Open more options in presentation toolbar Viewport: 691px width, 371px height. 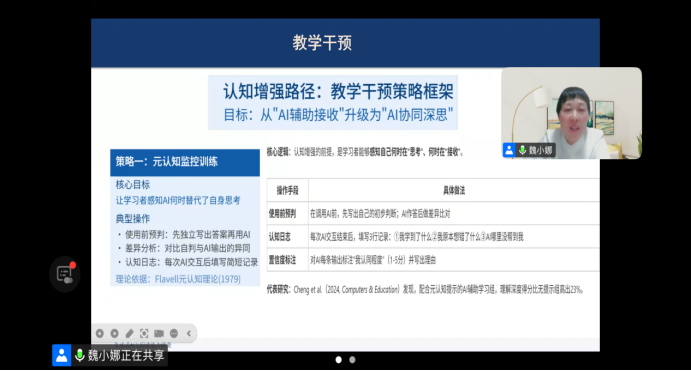pyautogui.click(x=174, y=334)
